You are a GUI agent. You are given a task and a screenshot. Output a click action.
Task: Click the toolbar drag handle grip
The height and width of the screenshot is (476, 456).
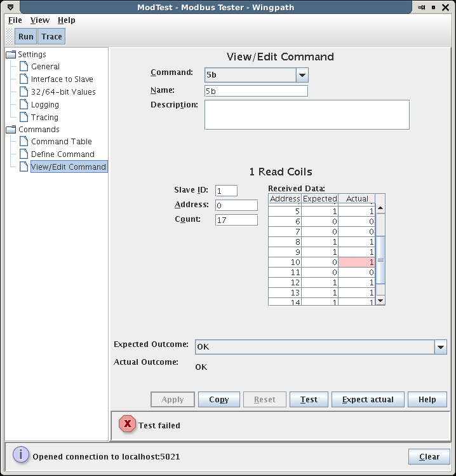click(x=10, y=36)
